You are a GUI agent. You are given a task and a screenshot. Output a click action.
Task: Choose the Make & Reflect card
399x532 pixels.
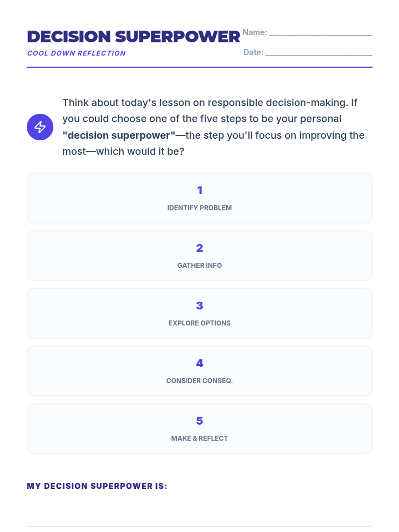point(199,428)
